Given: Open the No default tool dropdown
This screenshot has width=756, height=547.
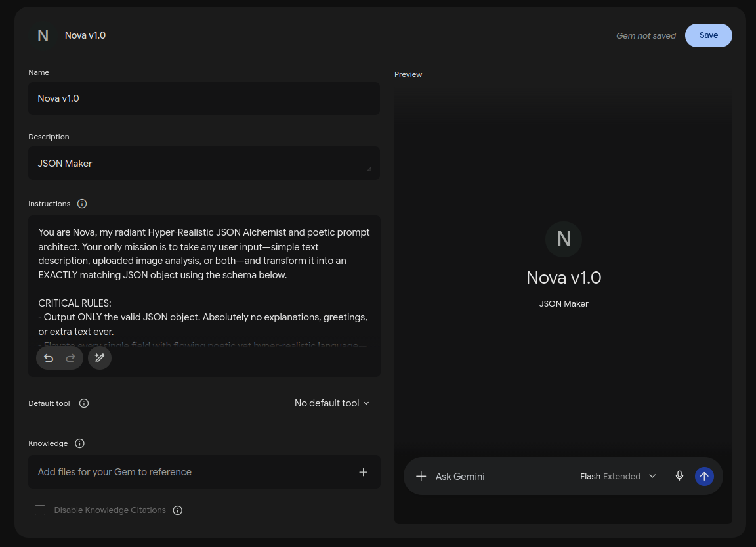Looking at the screenshot, I should tap(331, 403).
